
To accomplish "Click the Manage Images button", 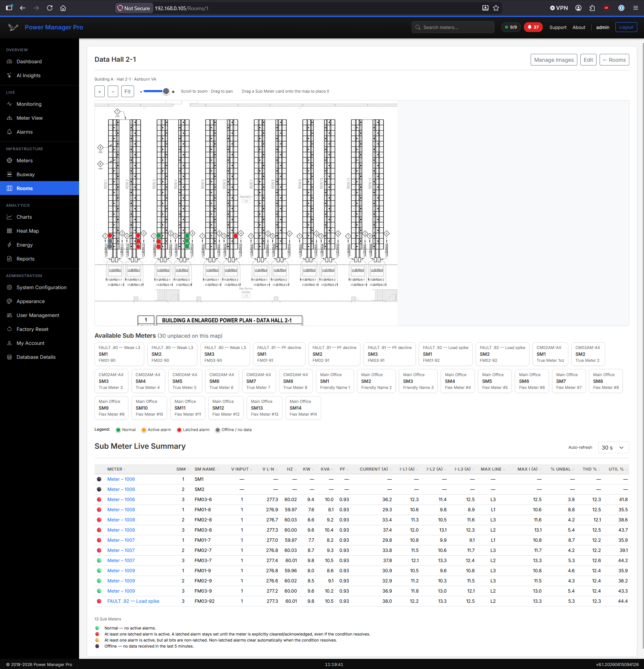I will 554,60.
